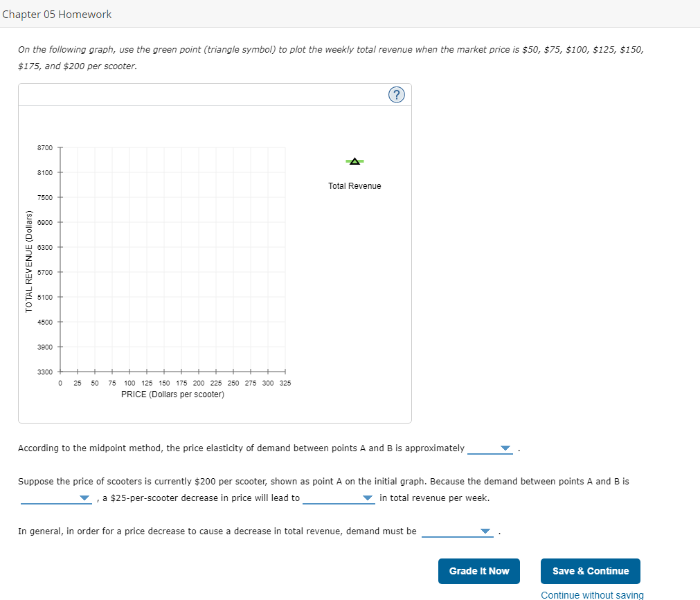The width and height of the screenshot is (700, 600).
Task: Select the green Total Revenue triangle tool
Action: point(355,161)
